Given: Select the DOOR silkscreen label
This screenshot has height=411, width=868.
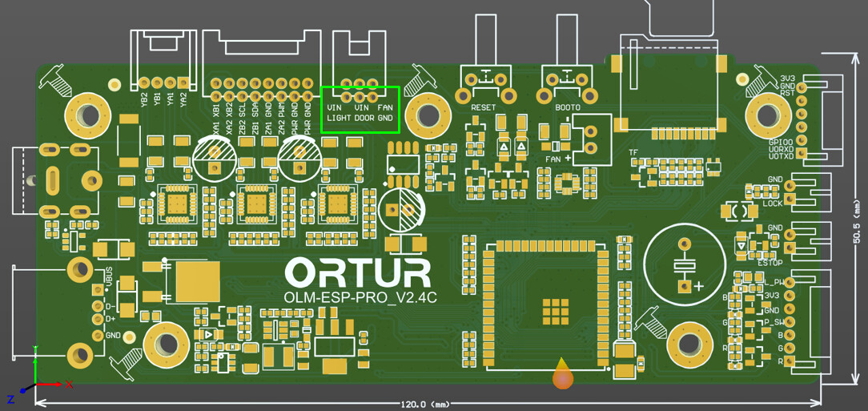Looking at the screenshot, I should click(x=364, y=118).
